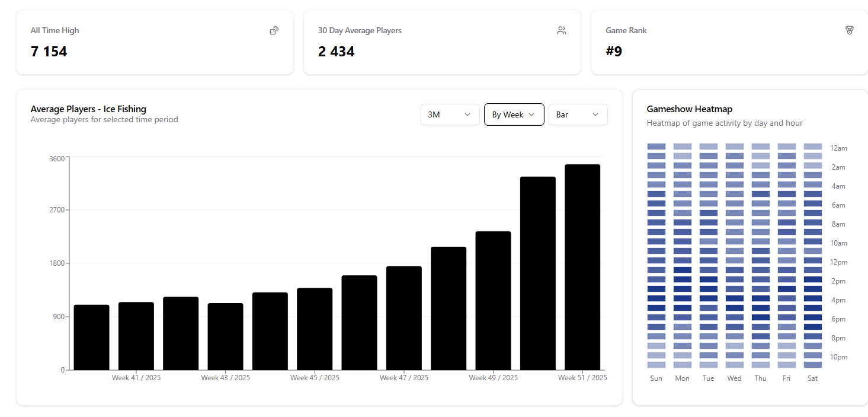Click the Gameshow Heatmap title

689,109
